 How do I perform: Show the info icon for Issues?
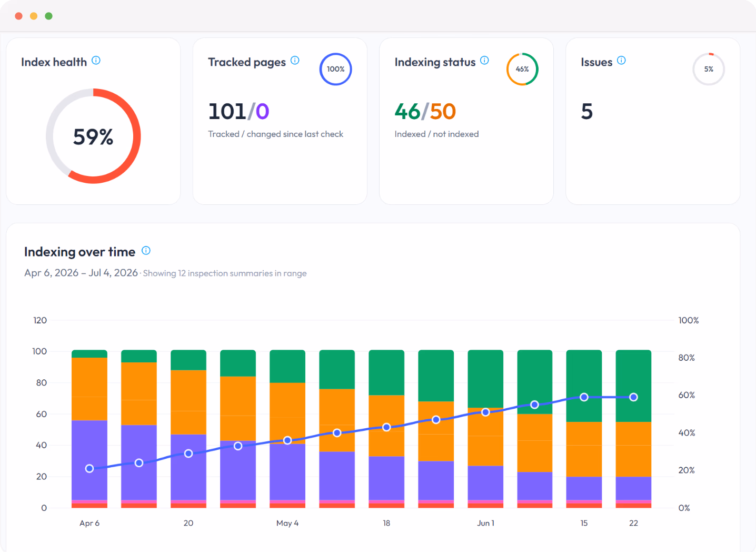click(621, 61)
